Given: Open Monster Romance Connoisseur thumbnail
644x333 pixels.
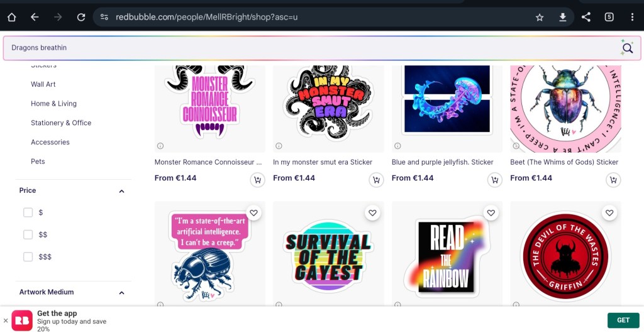Looking at the screenshot, I should (x=210, y=109).
